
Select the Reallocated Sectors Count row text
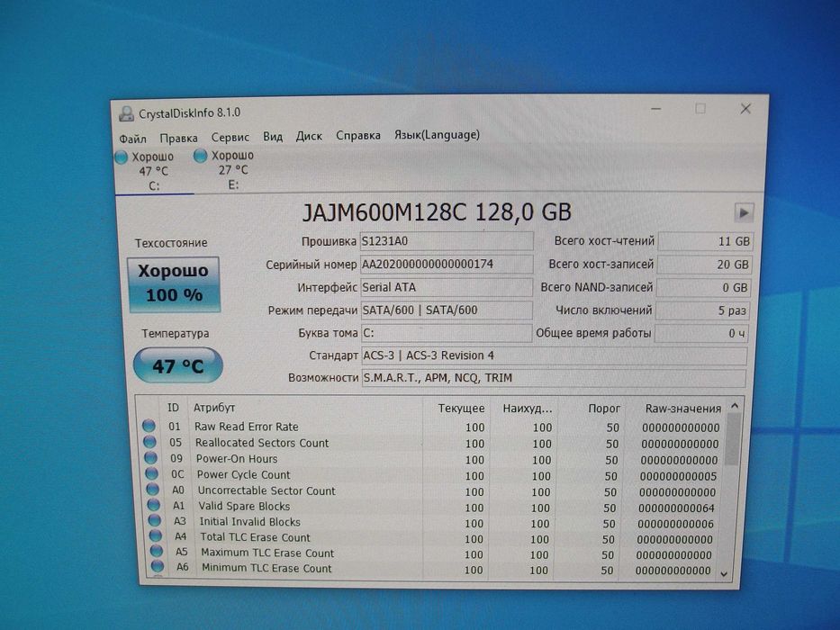[262, 443]
